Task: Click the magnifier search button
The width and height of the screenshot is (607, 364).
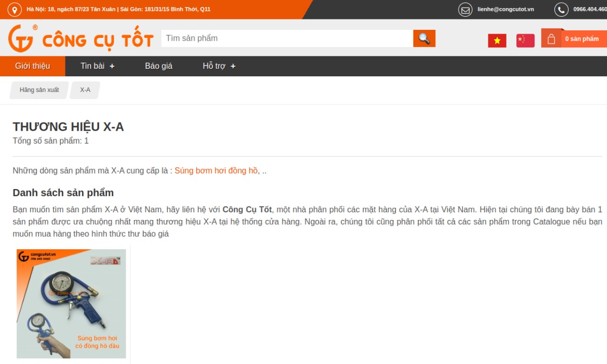Action: (x=424, y=38)
